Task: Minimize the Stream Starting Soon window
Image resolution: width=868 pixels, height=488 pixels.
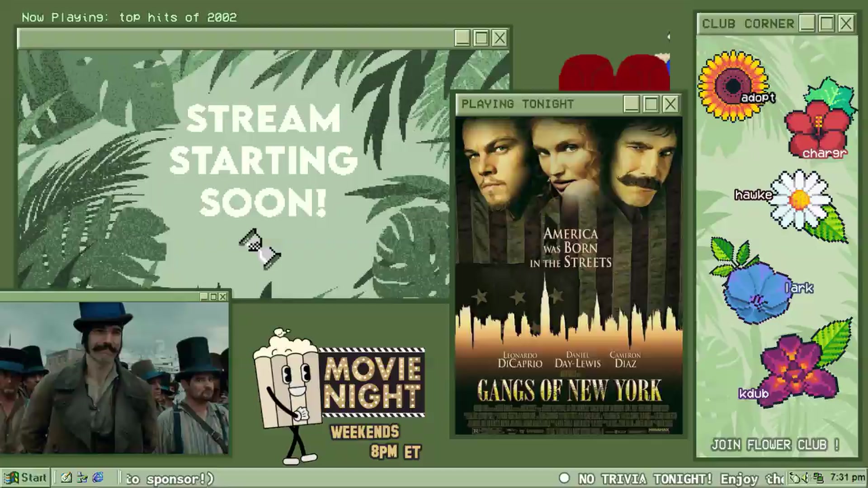Action: click(x=462, y=38)
